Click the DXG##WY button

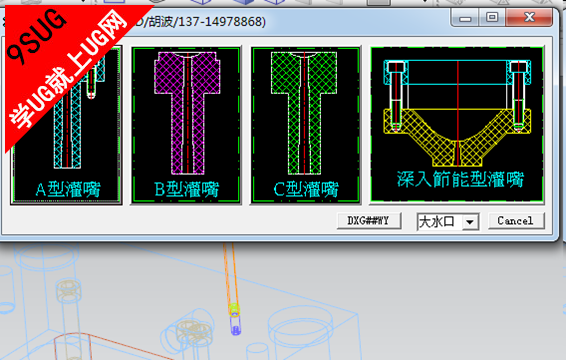[x=369, y=221]
